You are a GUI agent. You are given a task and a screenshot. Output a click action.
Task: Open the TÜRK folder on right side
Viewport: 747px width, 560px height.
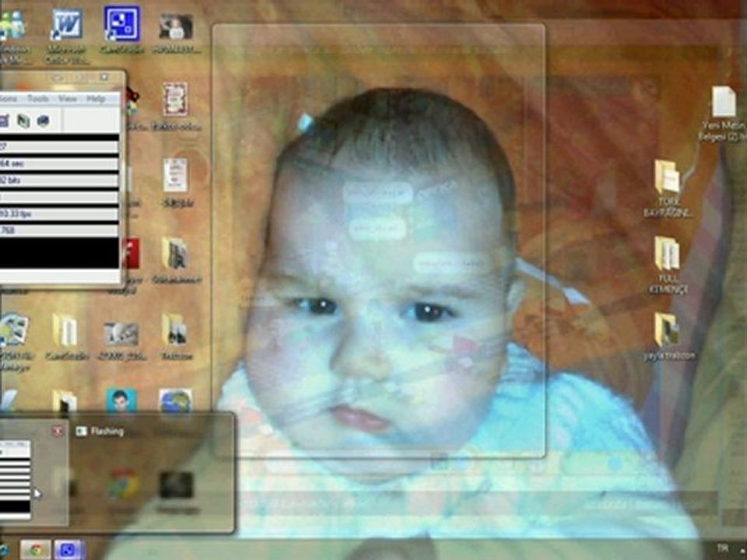pos(667,177)
